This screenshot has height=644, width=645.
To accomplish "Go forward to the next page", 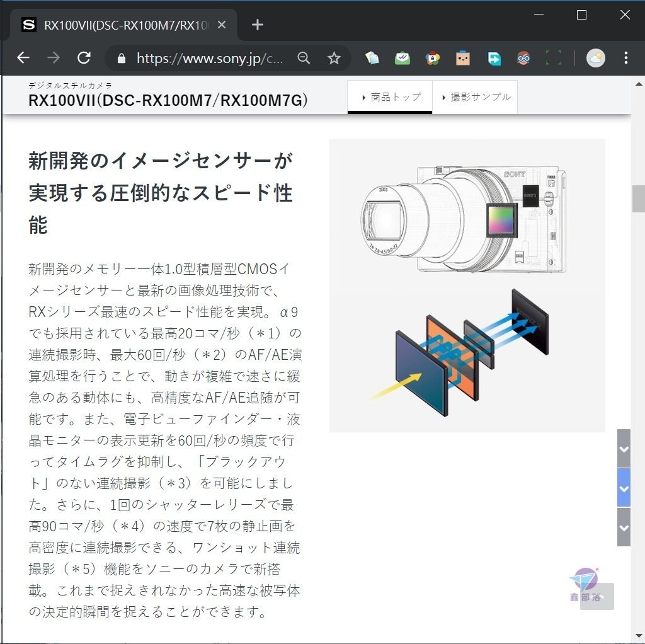I will [54, 57].
